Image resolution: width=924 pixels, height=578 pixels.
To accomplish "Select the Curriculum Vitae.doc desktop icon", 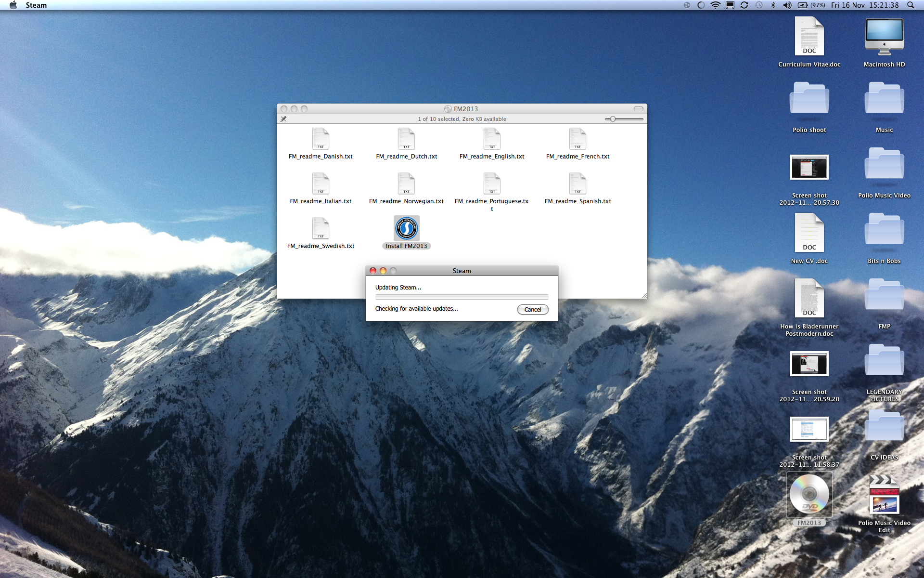I will [809, 36].
